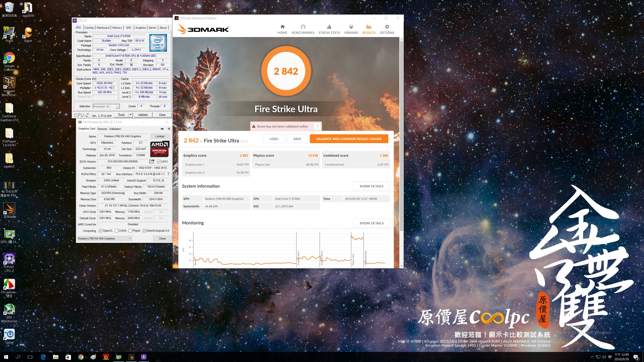Click the question mark next to validation warning
The height and width of the screenshot is (362, 644).
(x=317, y=126)
